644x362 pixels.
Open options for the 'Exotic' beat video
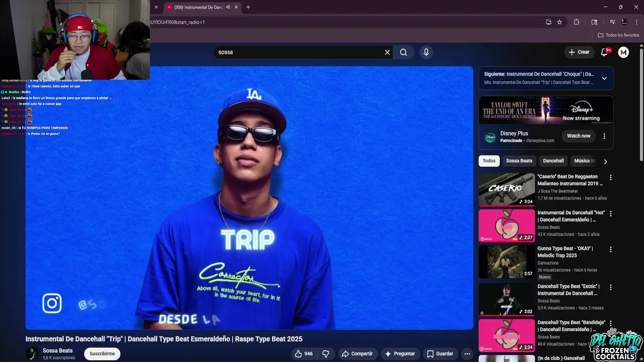coord(611,288)
